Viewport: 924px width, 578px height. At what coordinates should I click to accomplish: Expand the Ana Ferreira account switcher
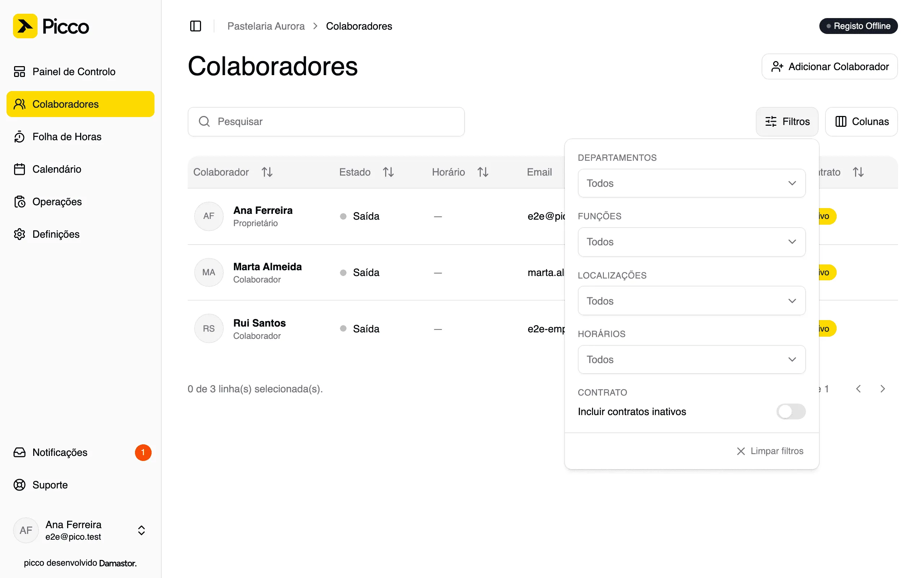point(141,530)
